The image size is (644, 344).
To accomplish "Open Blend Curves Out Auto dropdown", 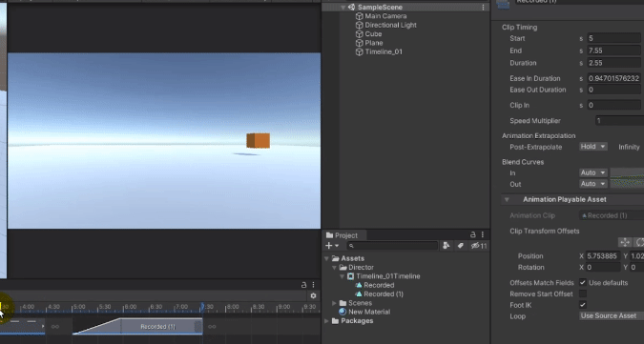I will pyautogui.click(x=593, y=184).
